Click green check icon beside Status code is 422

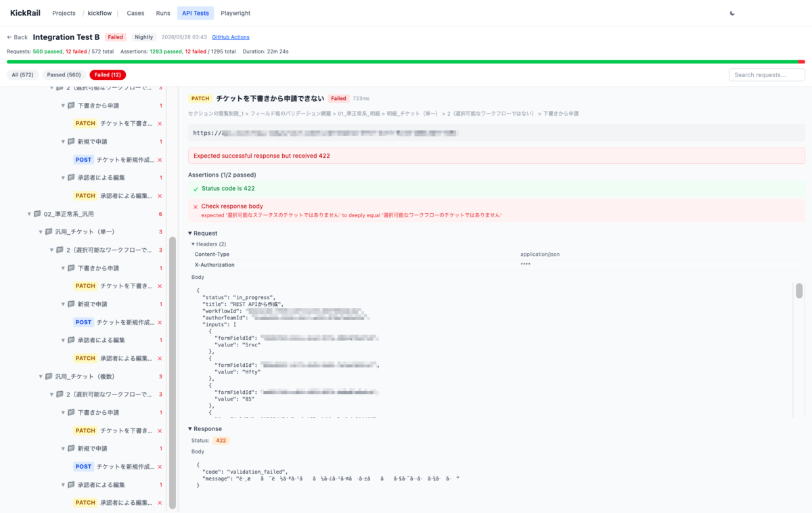tap(196, 189)
